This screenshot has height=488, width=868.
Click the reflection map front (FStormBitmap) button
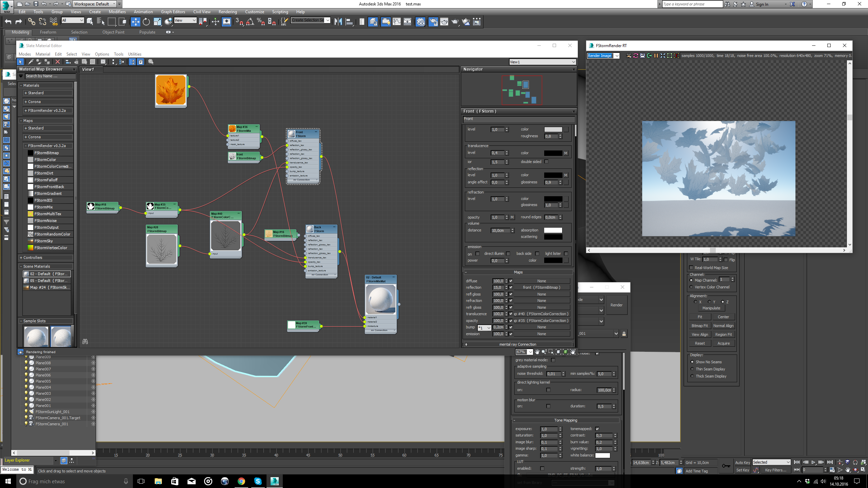point(541,287)
